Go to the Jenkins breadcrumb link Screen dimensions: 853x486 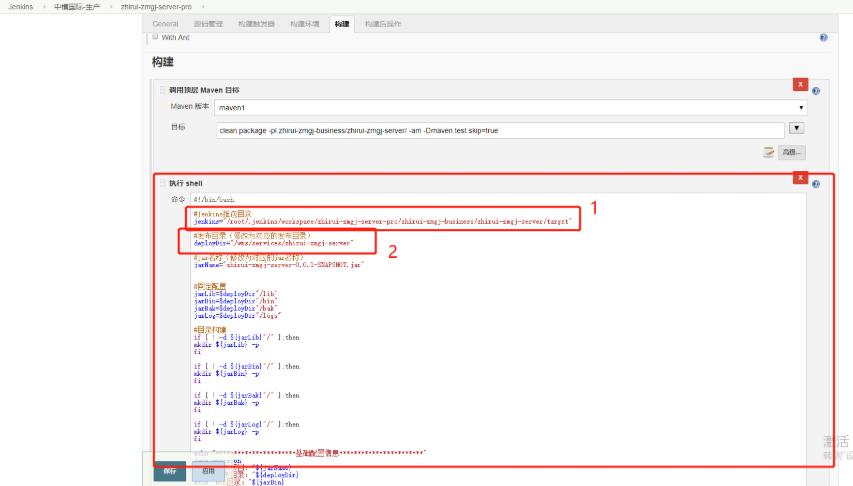pos(21,7)
